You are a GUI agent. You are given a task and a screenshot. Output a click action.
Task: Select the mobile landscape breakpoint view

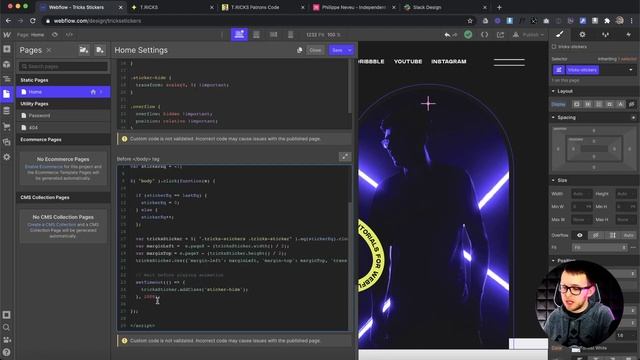click(x=273, y=35)
